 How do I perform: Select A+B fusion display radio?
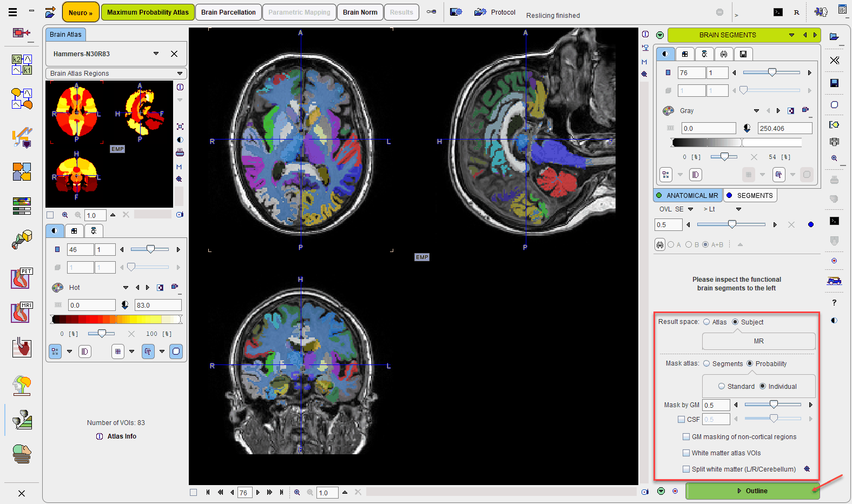click(705, 244)
